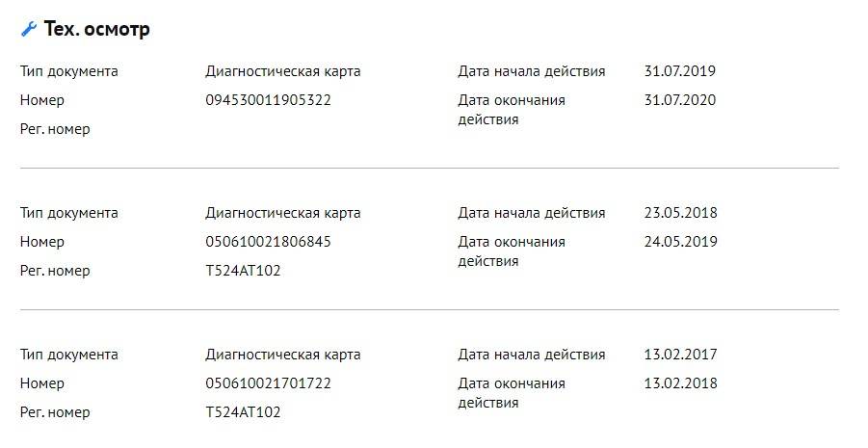868x448 pixels.
Task: Click Диагностическая карта above number 050610021806845
Action: click(x=282, y=213)
